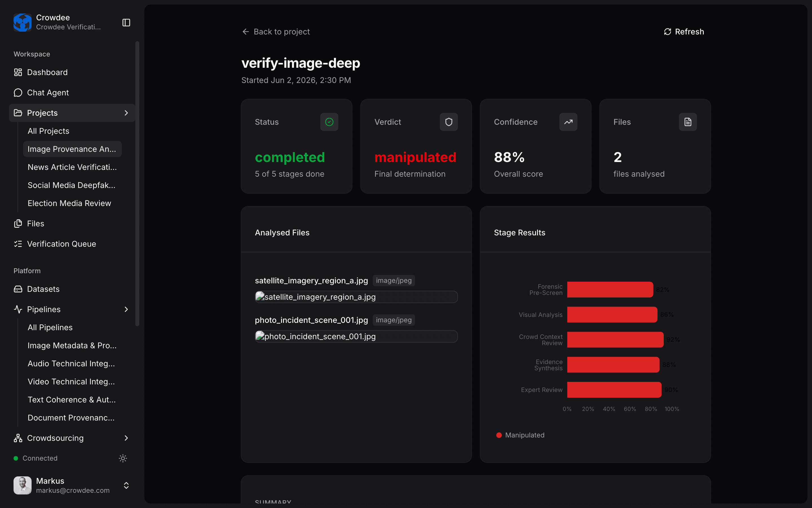Click the 'verify-image-deep' heading

301,63
